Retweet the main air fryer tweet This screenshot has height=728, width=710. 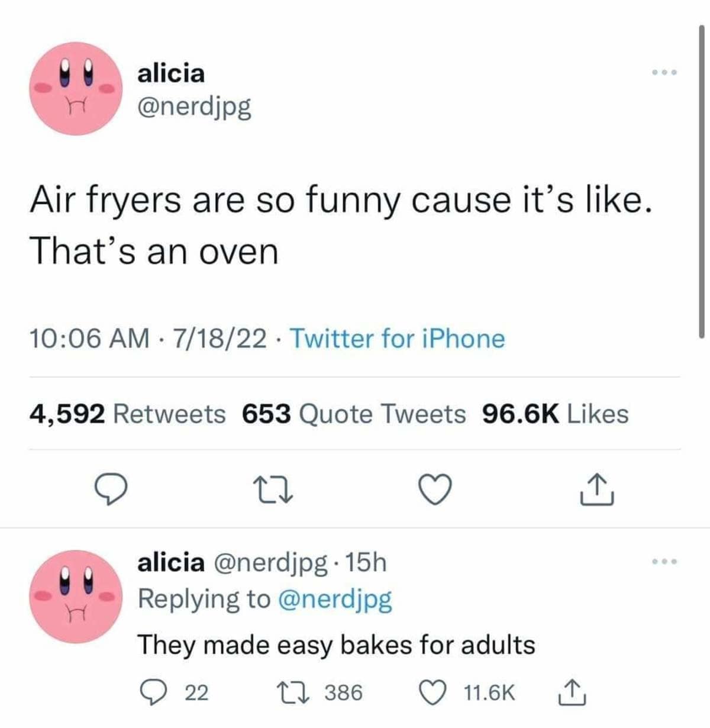click(275, 490)
